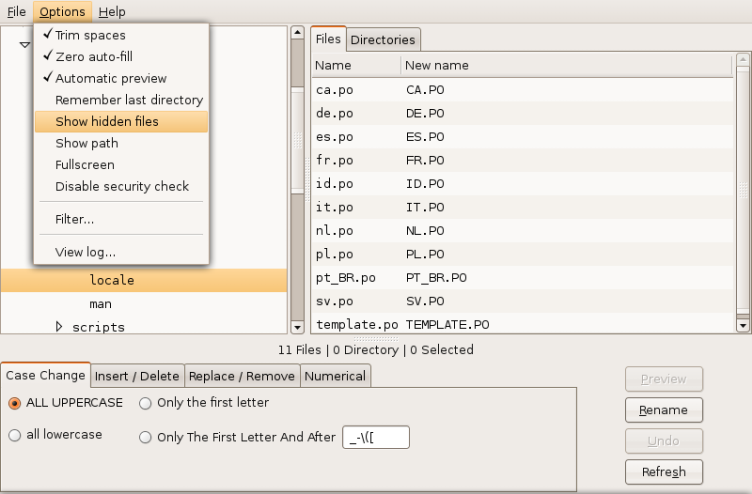
Task: Click the separator characters text field
Action: click(376, 437)
